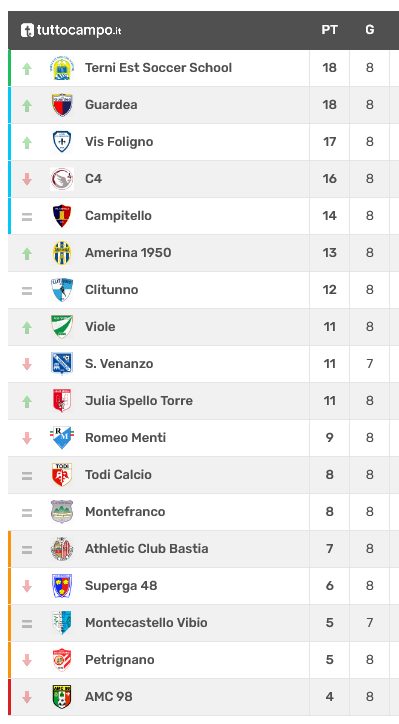This screenshot has width=399, height=724.
Task: Click the S. Venanzo team name
Action: 119,364
